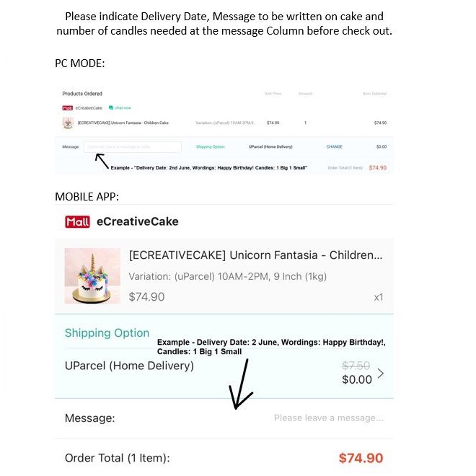The image size is (476, 476).
Task: Click the Unicorn Fantasia product title in mobile
Action: 255,255
